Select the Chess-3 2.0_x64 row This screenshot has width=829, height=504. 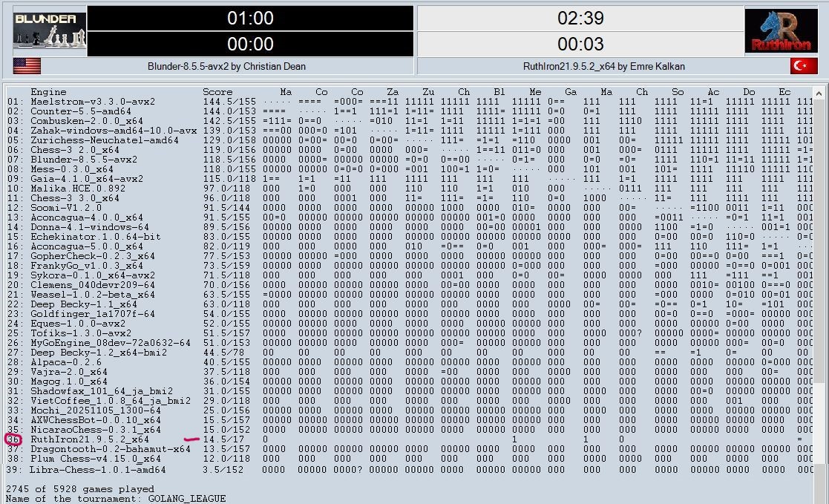(410, 150)
